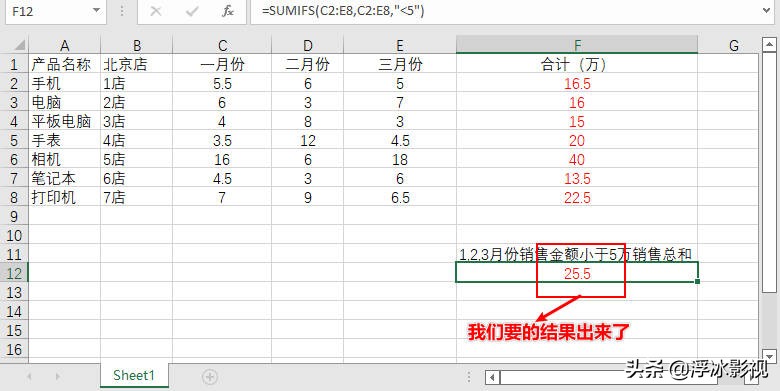Click the 12 value in 手表 row

[x=308, y=140]
